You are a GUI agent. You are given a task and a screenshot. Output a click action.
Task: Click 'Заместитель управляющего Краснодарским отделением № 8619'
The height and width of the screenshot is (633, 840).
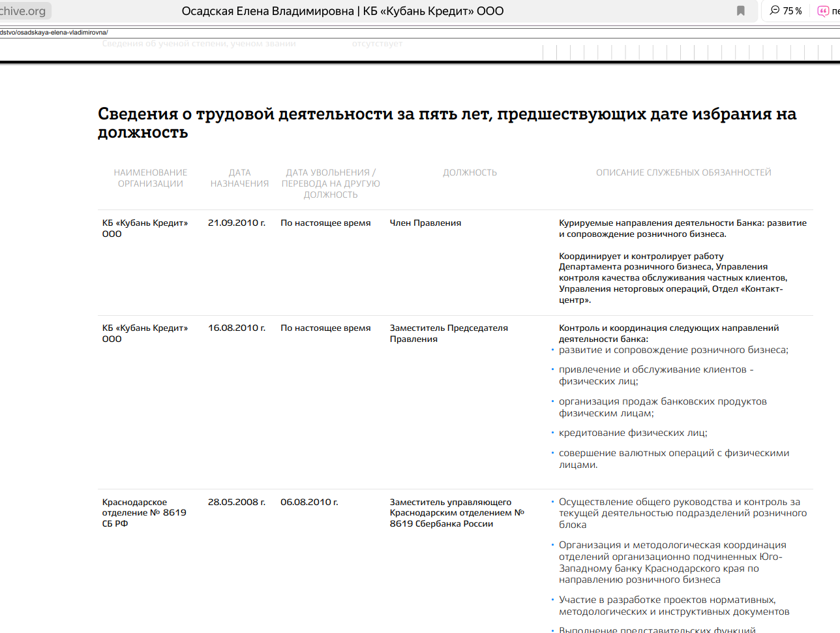pyautogui.click(x=457, y=513)
